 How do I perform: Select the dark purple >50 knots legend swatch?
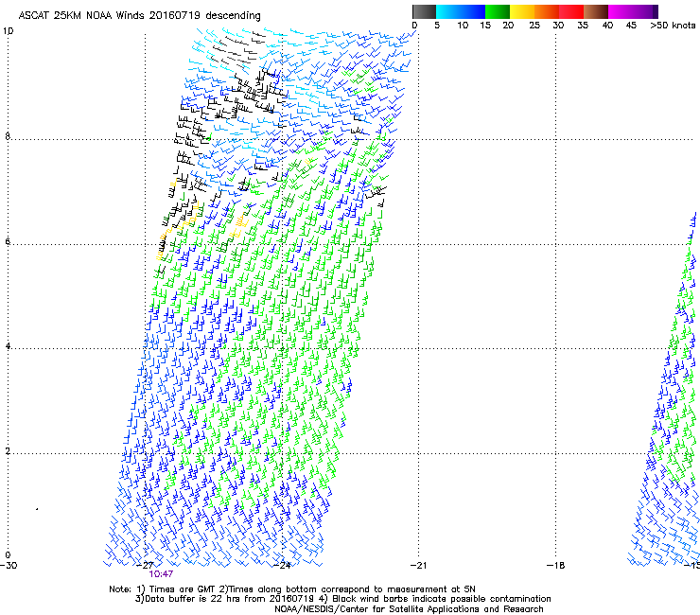pos(656,11)
